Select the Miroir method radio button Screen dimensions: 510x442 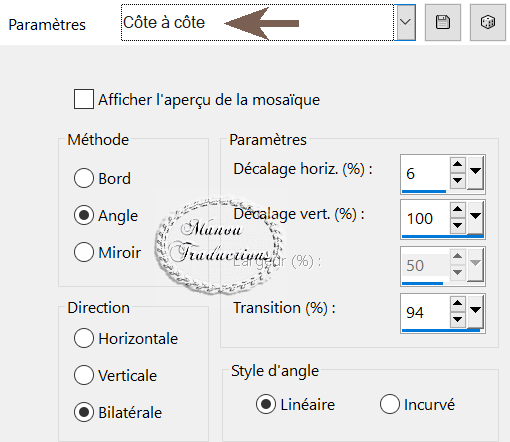coord(84,252)
